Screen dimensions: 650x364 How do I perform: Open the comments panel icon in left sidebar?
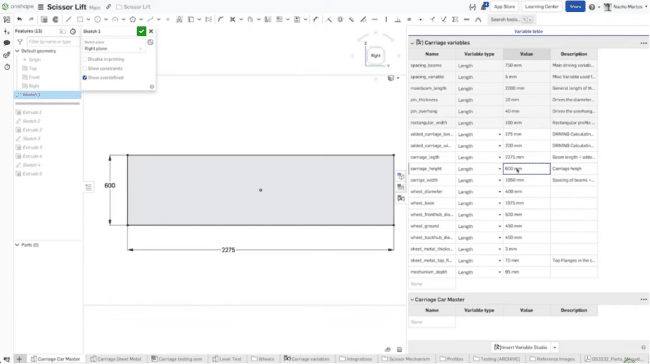point(7,43)
